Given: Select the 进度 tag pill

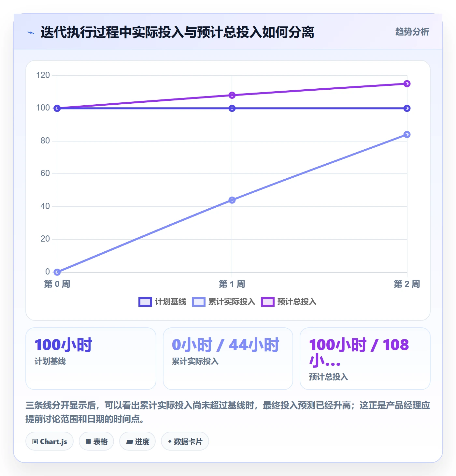Looking at the screenshot, I should point(137,441).
